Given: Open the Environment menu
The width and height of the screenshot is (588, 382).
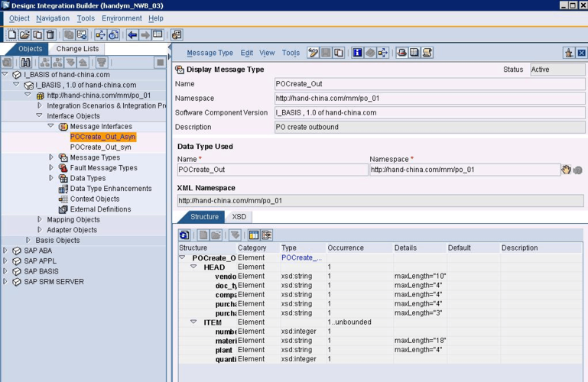Looking at the screenshot, I should [x=122, y=18].
